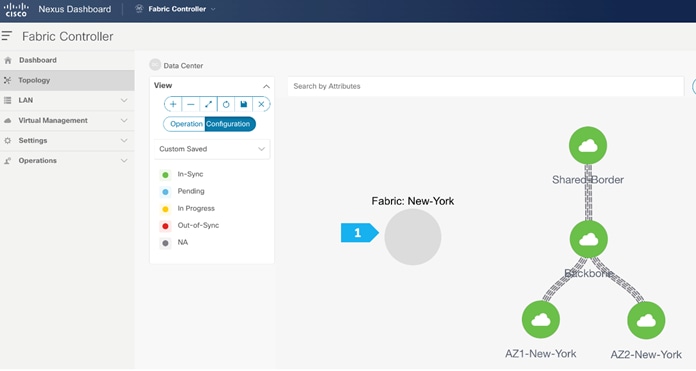The width and height of the screenshot is (696, 371).
Task: Save the topology layout
Action: coord(244,104)
